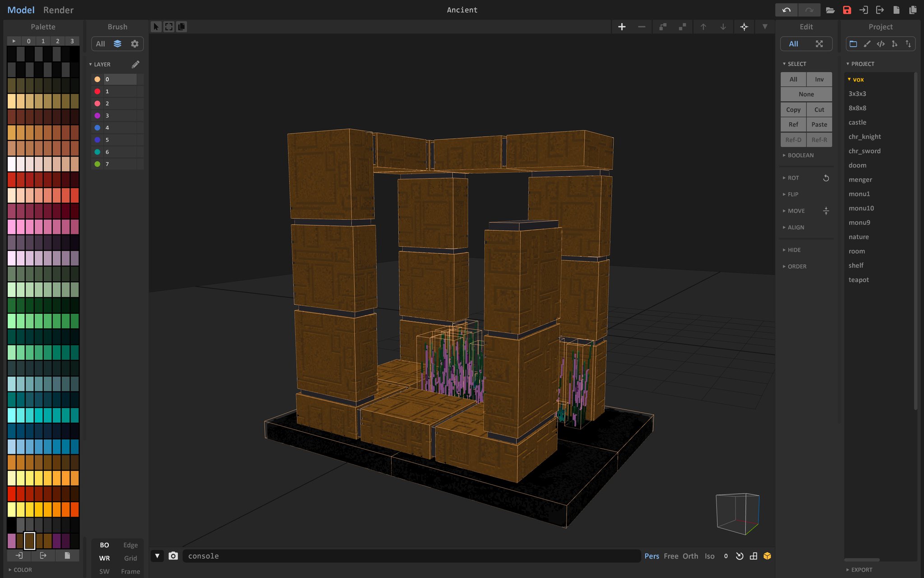Select the shader code icon in Project panel
The height and width of the screenshot is (578, 924).
[880, 44]
